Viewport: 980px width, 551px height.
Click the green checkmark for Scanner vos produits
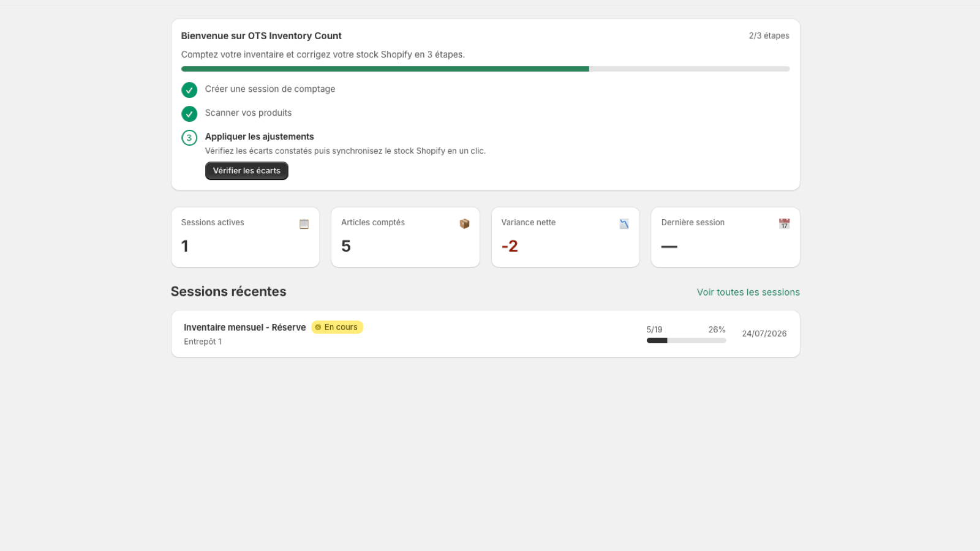tap(189, 114)
